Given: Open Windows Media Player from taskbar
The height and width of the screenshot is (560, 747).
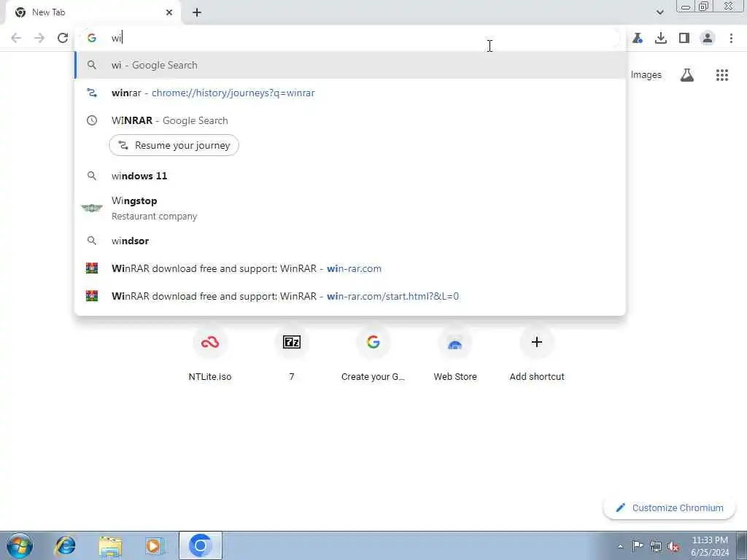Looking at the screenshot, I should (155, 545).
